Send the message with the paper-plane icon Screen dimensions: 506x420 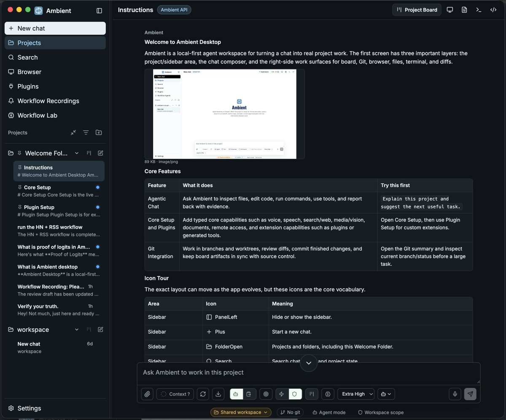pos(470,394)
